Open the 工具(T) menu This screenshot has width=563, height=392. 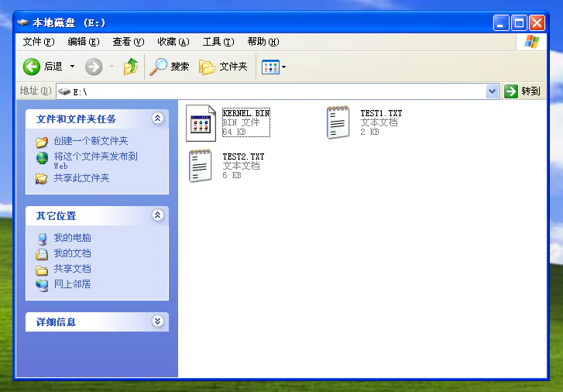tap(218, 42)
